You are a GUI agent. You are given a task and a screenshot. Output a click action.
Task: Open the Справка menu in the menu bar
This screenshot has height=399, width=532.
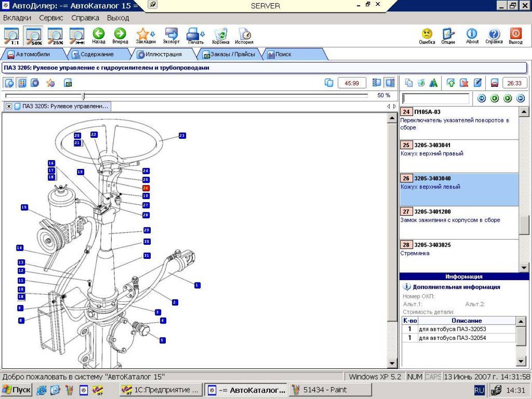pos(85,18)
